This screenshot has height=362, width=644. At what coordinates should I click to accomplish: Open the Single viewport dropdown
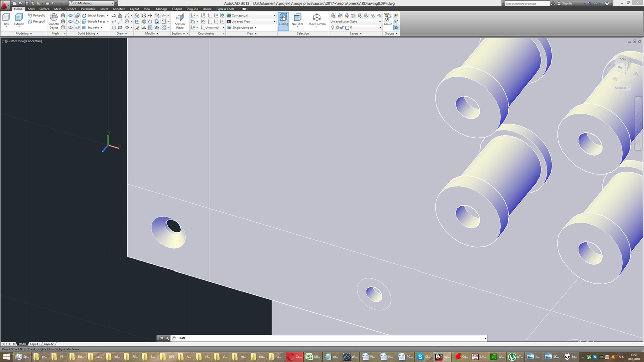(x=243, y=28)
